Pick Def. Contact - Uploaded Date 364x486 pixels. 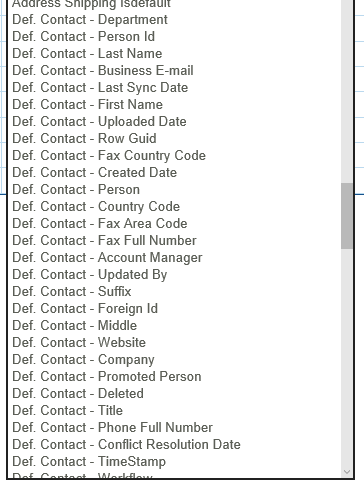174,122
